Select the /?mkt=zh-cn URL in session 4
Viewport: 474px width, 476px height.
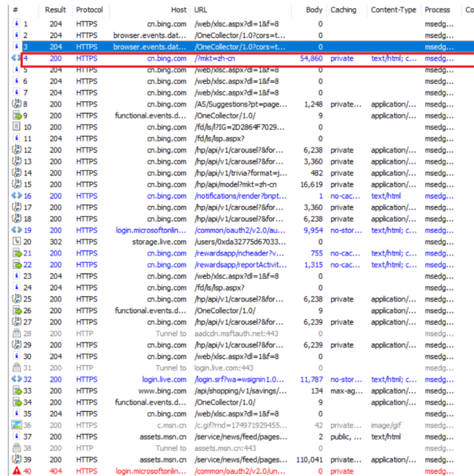click(x=215, y=59)
